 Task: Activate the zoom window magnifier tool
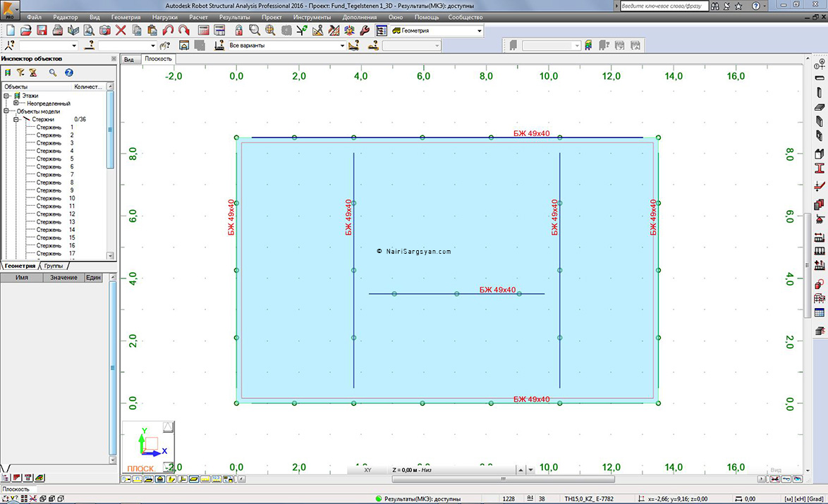[255, 30]
